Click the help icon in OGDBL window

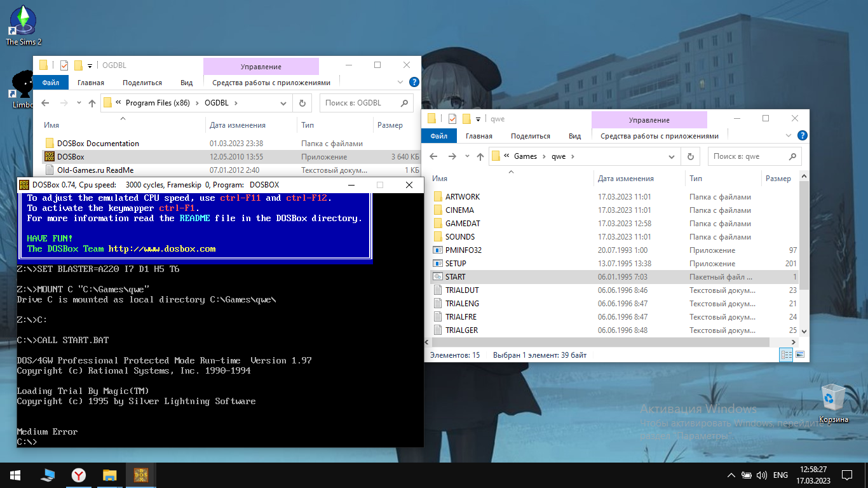[414, 82]
